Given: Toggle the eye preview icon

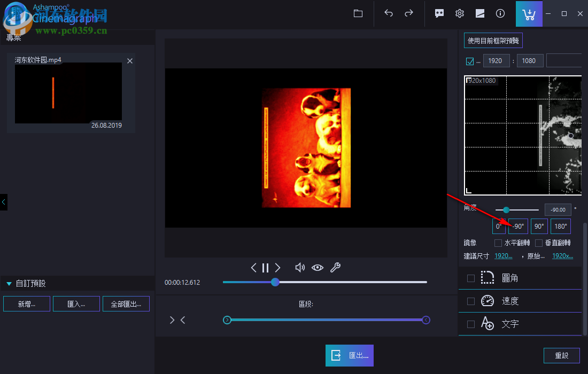Looking at the screenshot, I should [x=318, y=267].
